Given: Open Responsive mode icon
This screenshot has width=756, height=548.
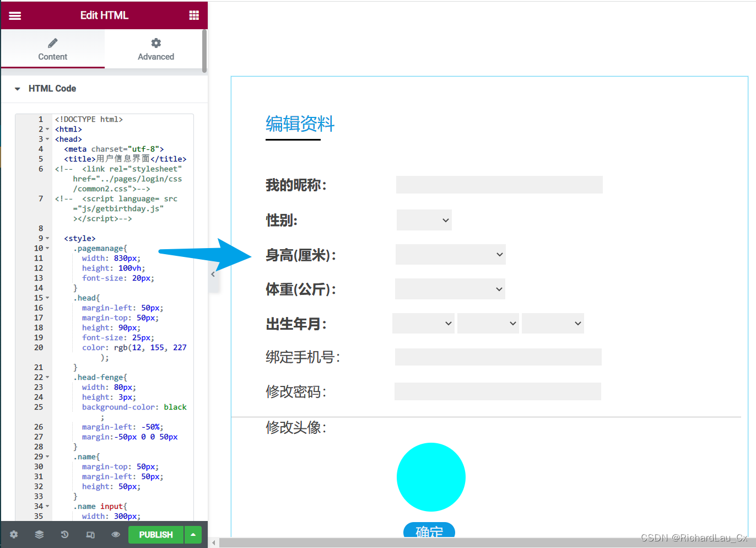Looking at the screenshot, I should tap(90, 535).
